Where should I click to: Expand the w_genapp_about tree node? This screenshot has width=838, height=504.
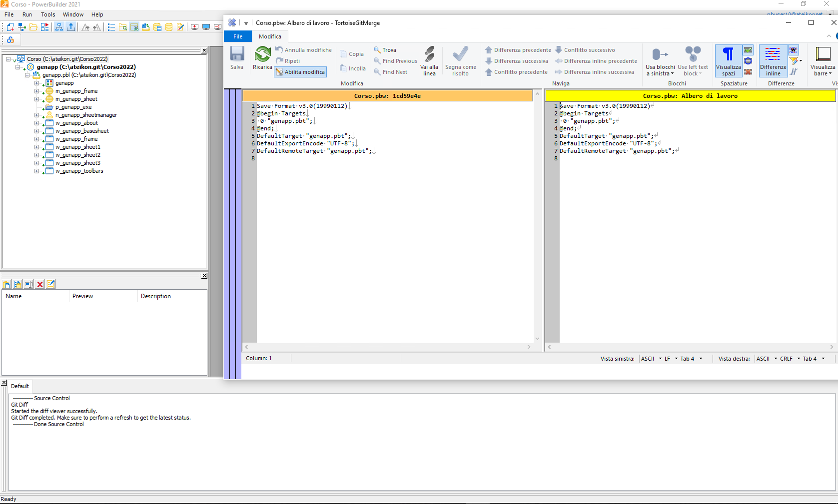36,123
